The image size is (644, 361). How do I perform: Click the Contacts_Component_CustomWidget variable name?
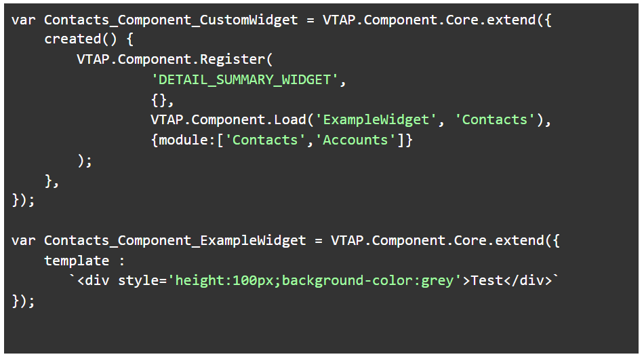171,20
